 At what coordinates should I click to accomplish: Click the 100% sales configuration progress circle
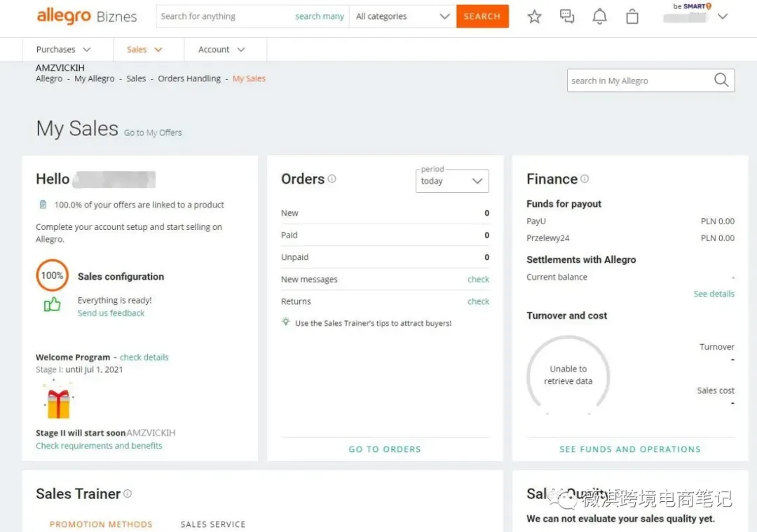(52, 275)
